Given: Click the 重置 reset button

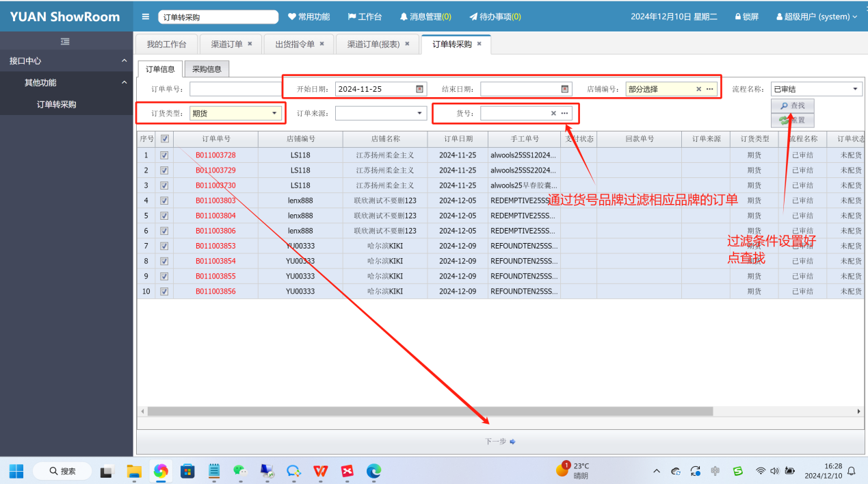Looking at the screenshot, I should coord(793,120).
